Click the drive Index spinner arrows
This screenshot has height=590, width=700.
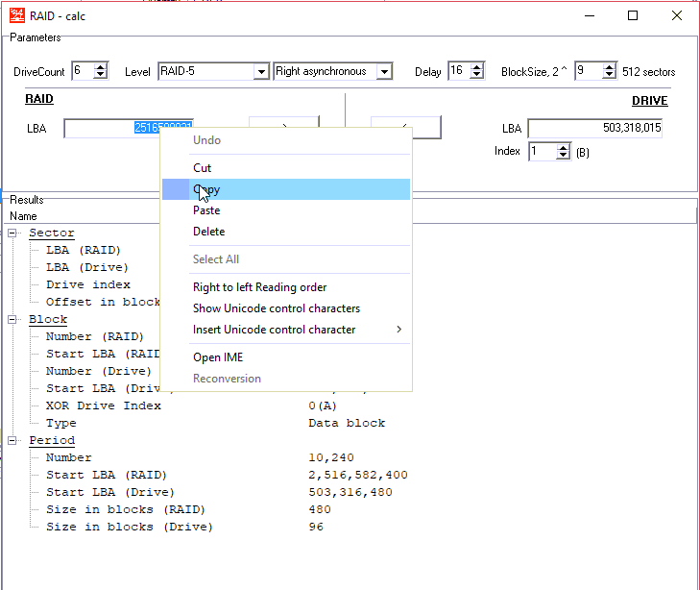coord(563,152)
